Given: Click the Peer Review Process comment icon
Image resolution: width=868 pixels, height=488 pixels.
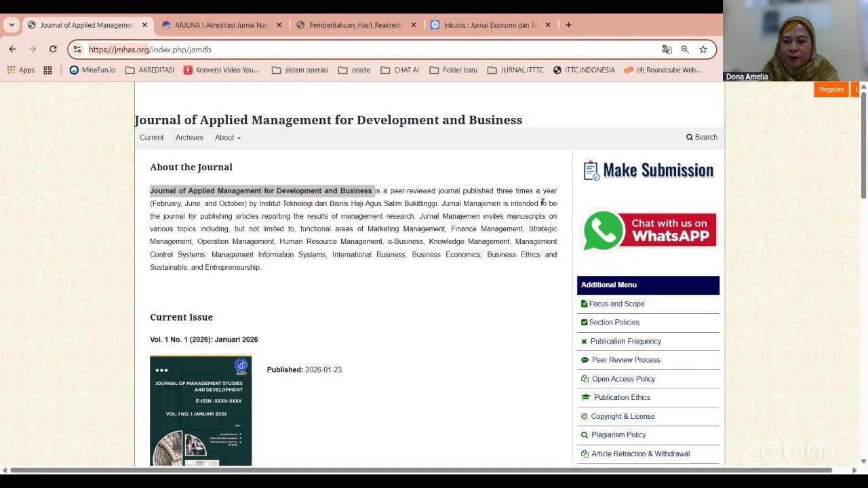Looking at the screenshot, I should [585, 360].
